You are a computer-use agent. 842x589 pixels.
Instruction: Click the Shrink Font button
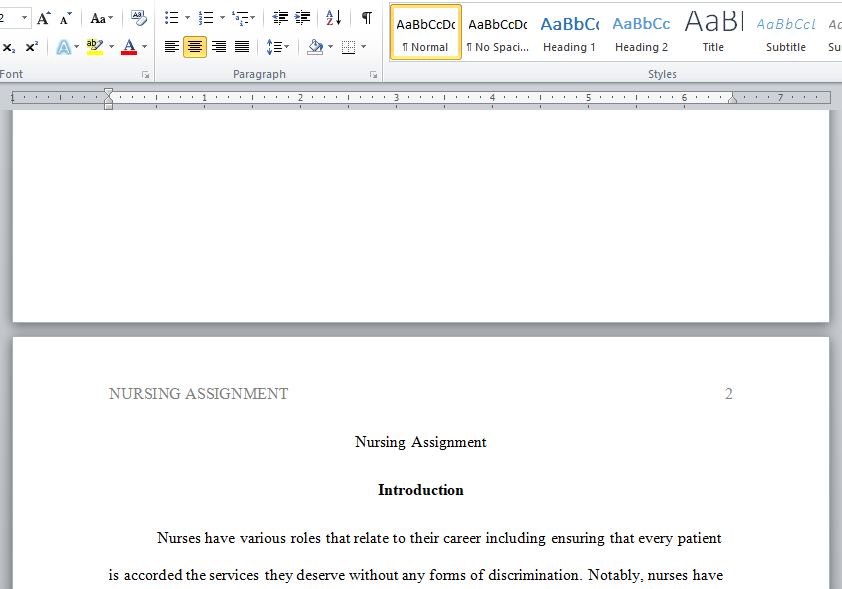pyautogui.click(x=66, y=18)
